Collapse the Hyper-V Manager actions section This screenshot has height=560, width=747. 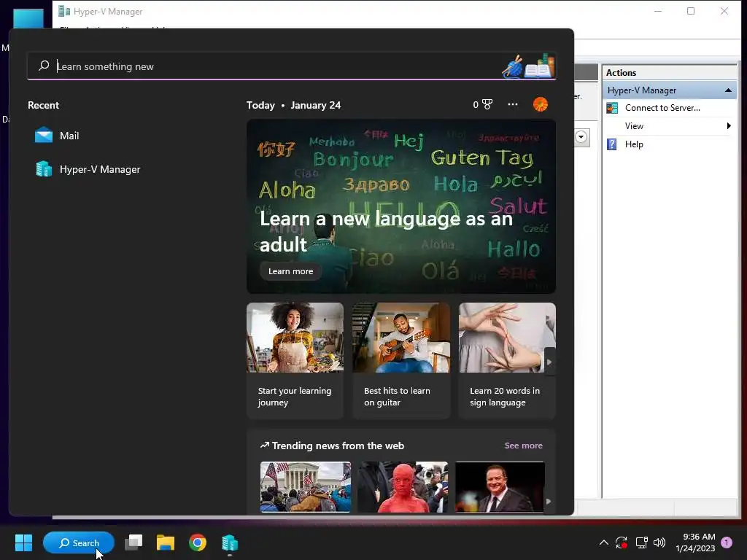[x=728, y=90]
